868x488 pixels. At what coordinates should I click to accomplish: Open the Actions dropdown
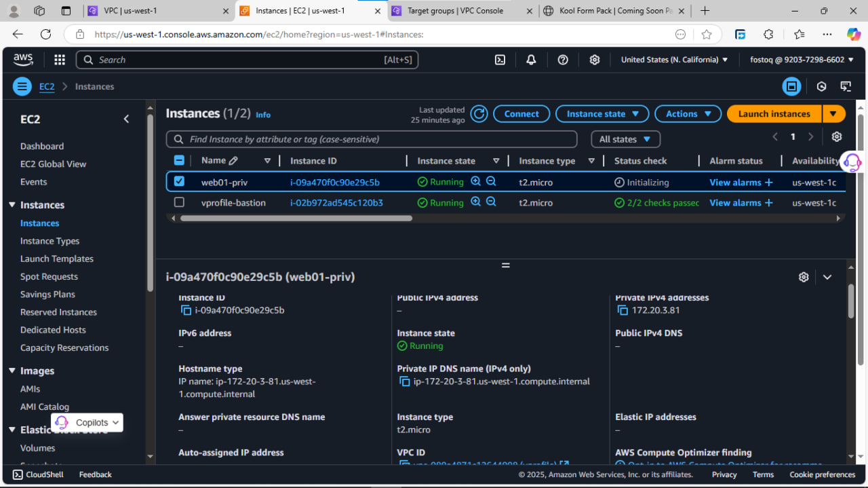[x=688, y=114]
